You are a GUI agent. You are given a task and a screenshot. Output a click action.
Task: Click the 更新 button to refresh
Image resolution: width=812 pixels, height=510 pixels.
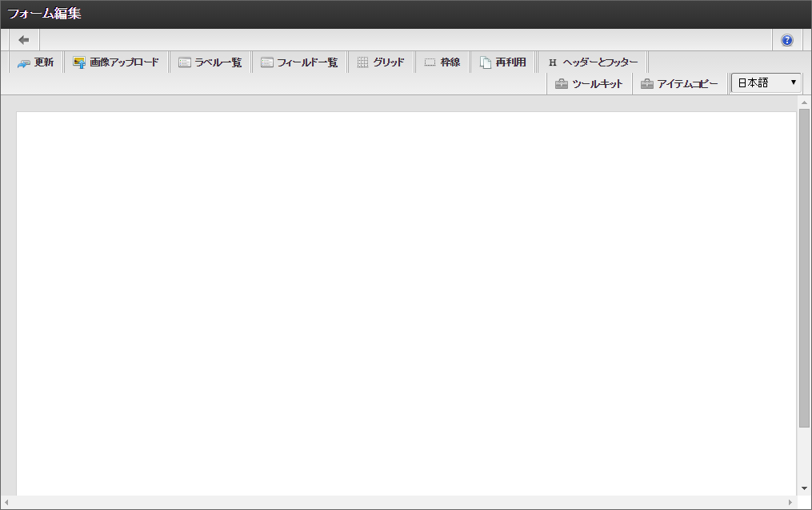[x=35, y=61]
